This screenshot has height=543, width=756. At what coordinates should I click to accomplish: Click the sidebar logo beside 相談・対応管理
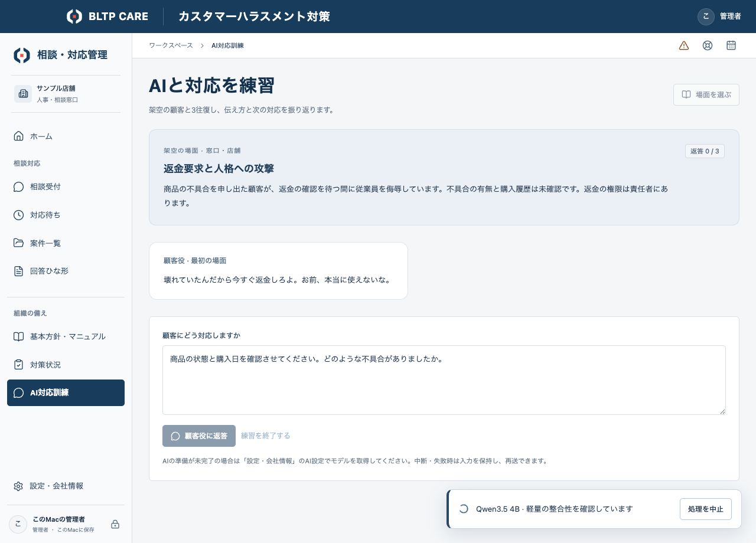(x=22, y=55)
